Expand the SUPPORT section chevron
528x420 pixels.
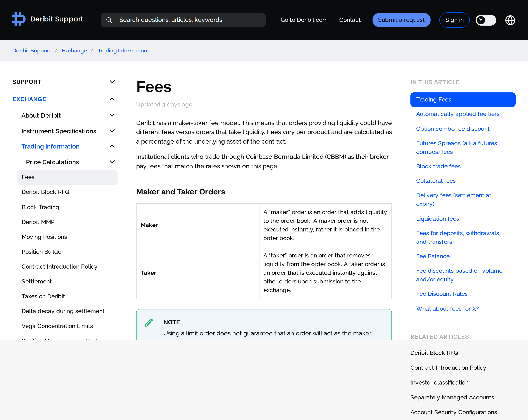(x=112, y=82)
